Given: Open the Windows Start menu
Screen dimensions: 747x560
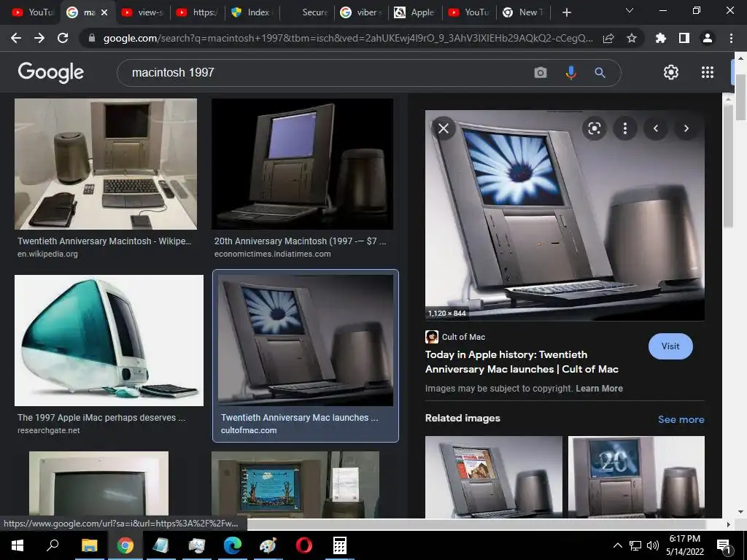Looking at the screenshot, I should pos(18,545).
